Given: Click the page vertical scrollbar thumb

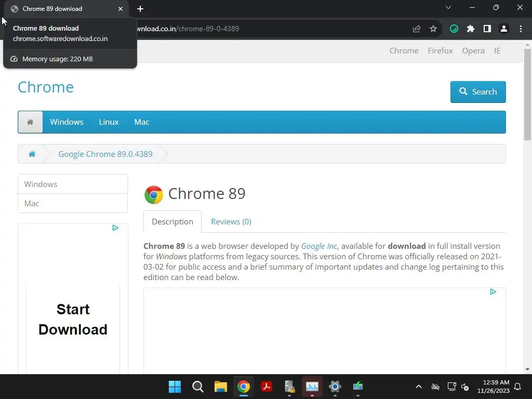Looking at the screenshot, I should (x=527, y=95).
